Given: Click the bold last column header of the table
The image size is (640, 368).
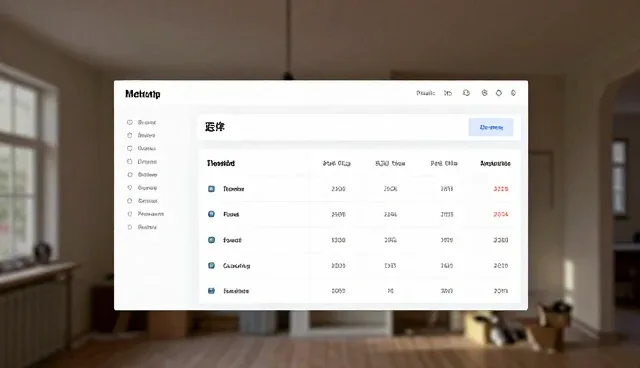Looking at the screenshot, I should pos(495,163).
